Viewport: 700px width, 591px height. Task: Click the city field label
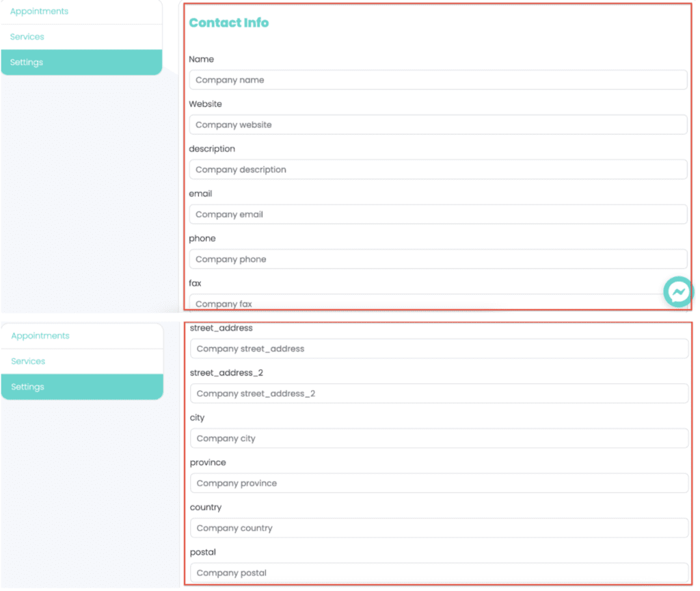point(198,418)
